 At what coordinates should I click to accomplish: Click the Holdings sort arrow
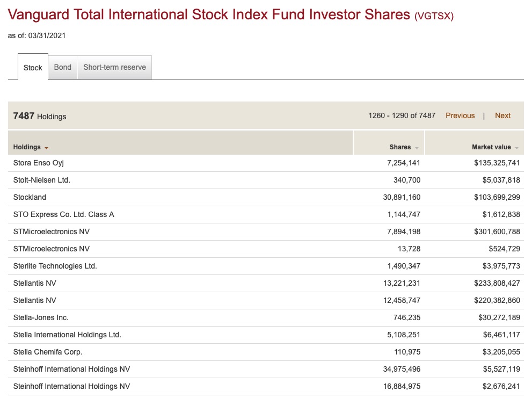coord(46,147)
